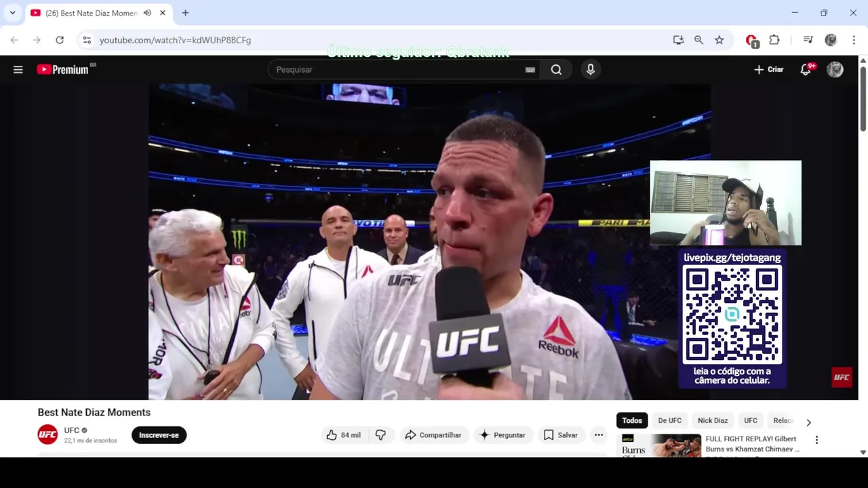Click the page vertical scrollbar thumb

[863, 98]
